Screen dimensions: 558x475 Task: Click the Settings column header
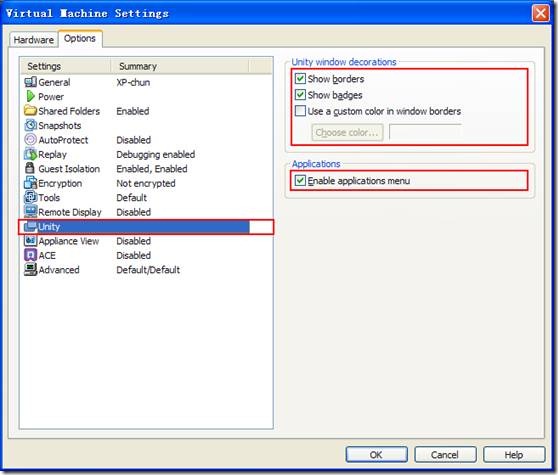[x=65, y=66]
